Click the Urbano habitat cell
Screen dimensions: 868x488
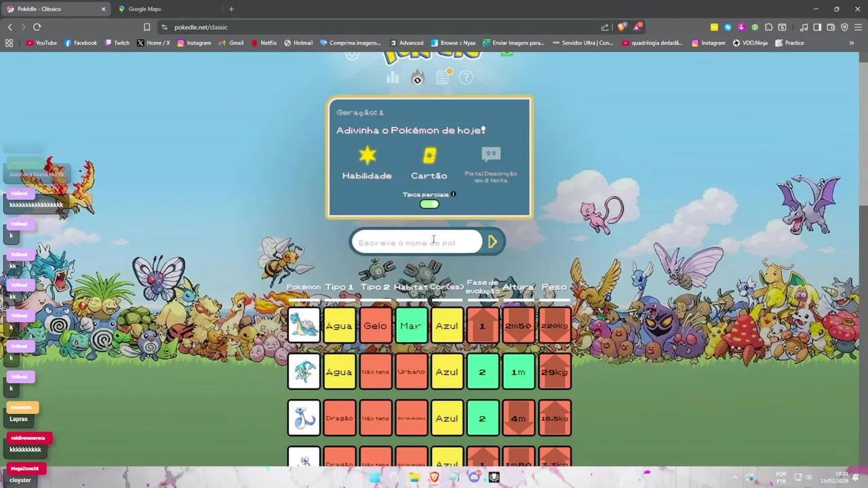click(x=411, y=371)
